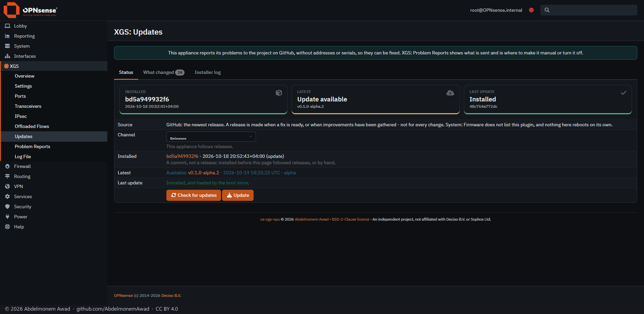
Task: Click the Lobby laptop icon
Action: (x=7, y=26)
